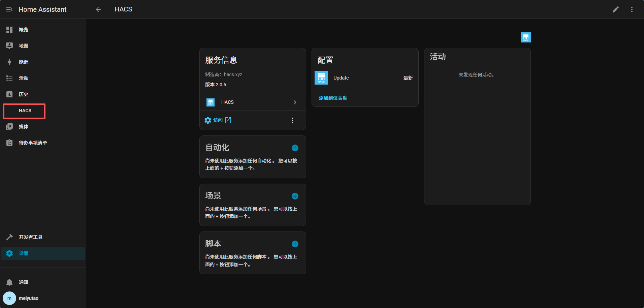Image resolution: width=644 pixels, height=308 pixels.
Task: Open the 媒体 media panel
Action: [x=24, y=127]
